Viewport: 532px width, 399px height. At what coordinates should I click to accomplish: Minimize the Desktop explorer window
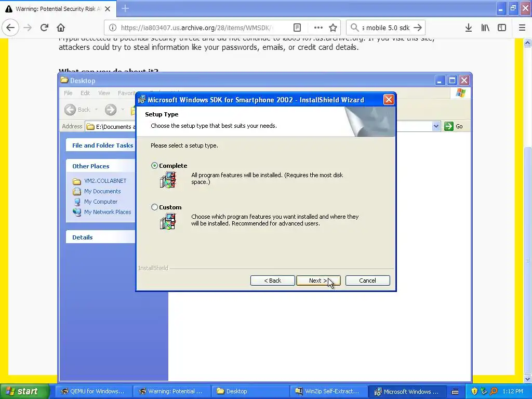440,81
